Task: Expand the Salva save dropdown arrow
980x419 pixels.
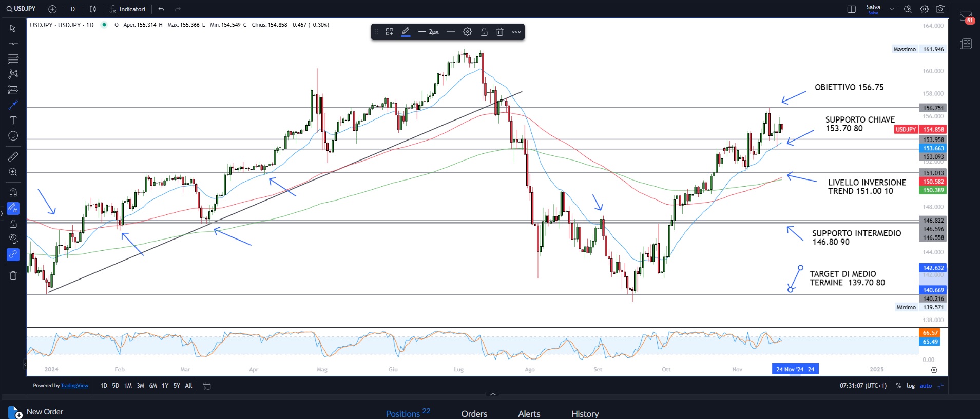Action: point(892,9)
